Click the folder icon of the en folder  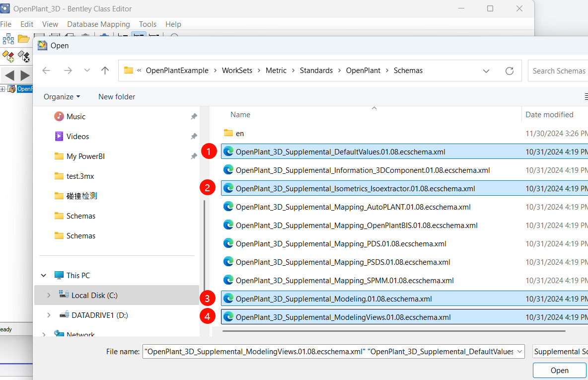coord(228,133)
